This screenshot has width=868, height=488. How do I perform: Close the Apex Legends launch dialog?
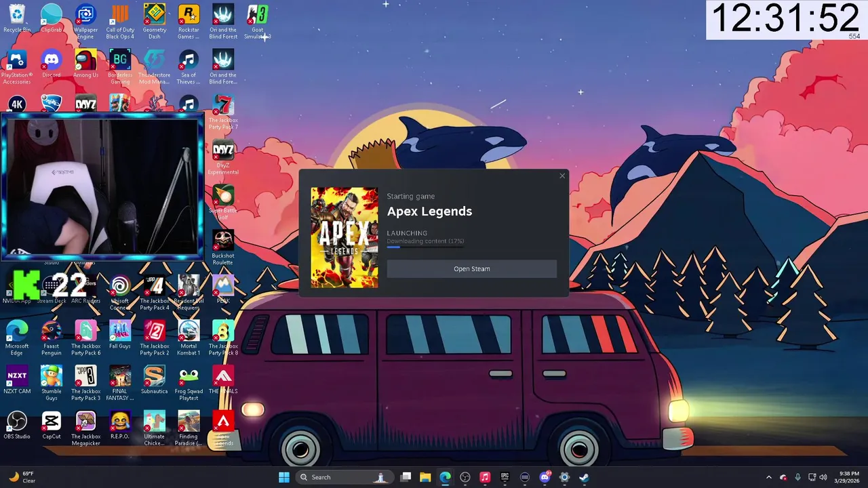tap(562, 176)
